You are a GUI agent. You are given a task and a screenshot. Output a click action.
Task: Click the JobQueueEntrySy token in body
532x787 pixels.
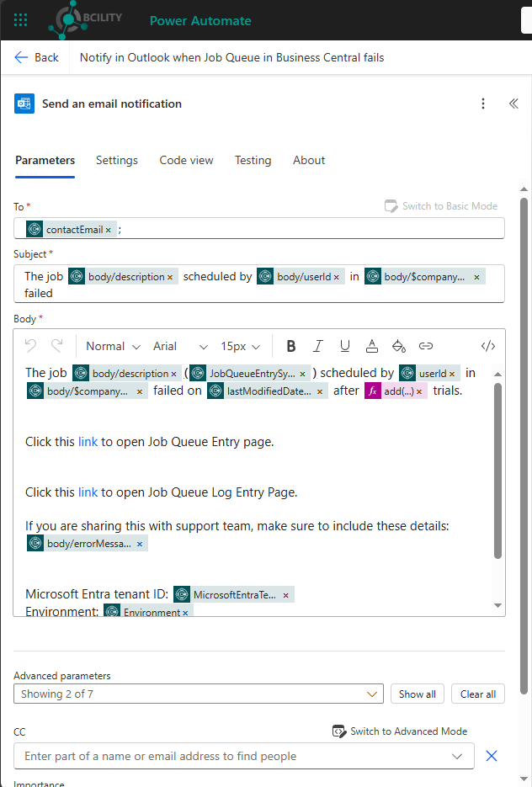[250, 374]
